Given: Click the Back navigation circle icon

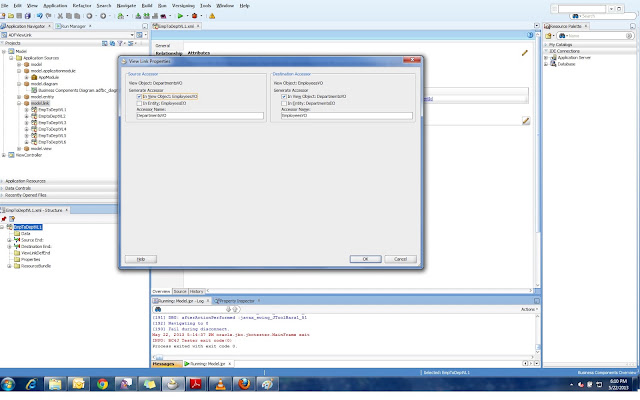Looking at the screenshot, I should tap(89, 16).
